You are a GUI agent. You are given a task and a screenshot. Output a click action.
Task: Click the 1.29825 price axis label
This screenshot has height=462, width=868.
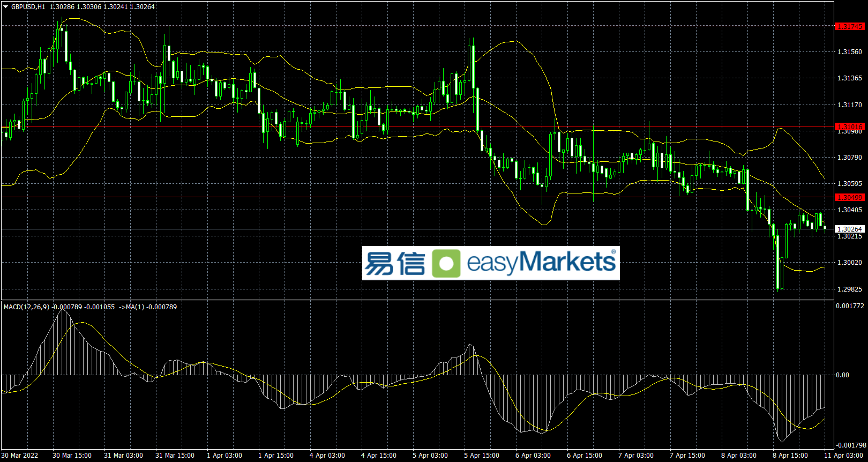click(850, 289)
